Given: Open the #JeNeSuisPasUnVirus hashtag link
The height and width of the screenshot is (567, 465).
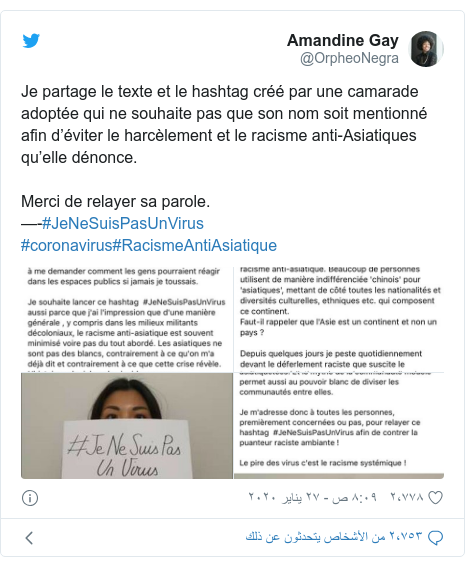Looking at the screenshot, I should (123, 223).
